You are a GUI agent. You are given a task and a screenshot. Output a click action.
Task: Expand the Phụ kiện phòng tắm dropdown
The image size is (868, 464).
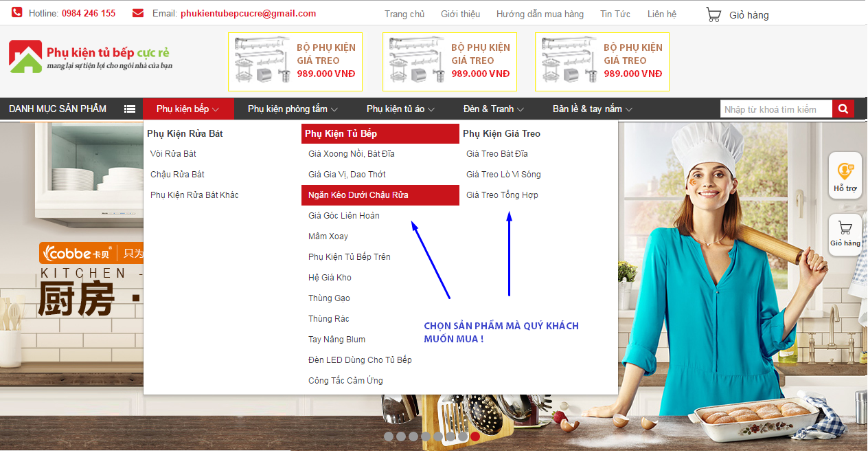pyautogui.click(x=293, y=109)
